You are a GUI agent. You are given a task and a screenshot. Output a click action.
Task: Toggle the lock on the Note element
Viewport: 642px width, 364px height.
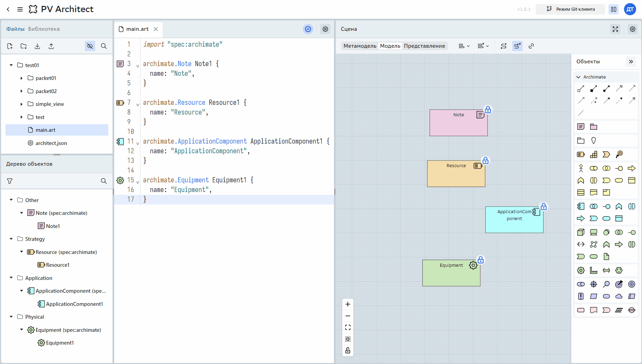[488, 110]
